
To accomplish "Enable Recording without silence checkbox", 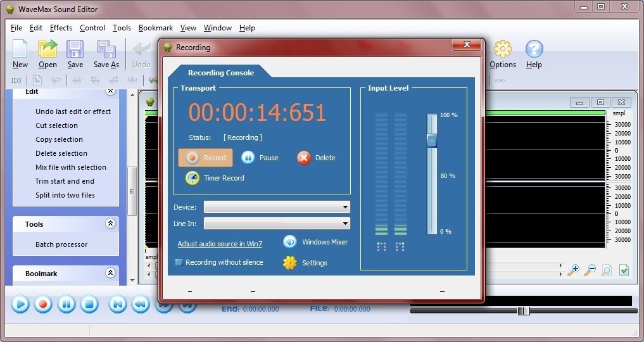I will (x=179, y=262).
